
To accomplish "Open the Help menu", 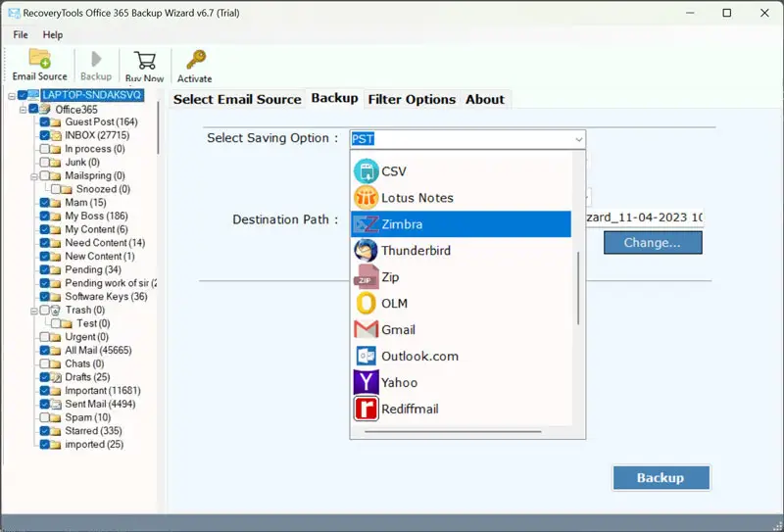I will pos(53,35).
